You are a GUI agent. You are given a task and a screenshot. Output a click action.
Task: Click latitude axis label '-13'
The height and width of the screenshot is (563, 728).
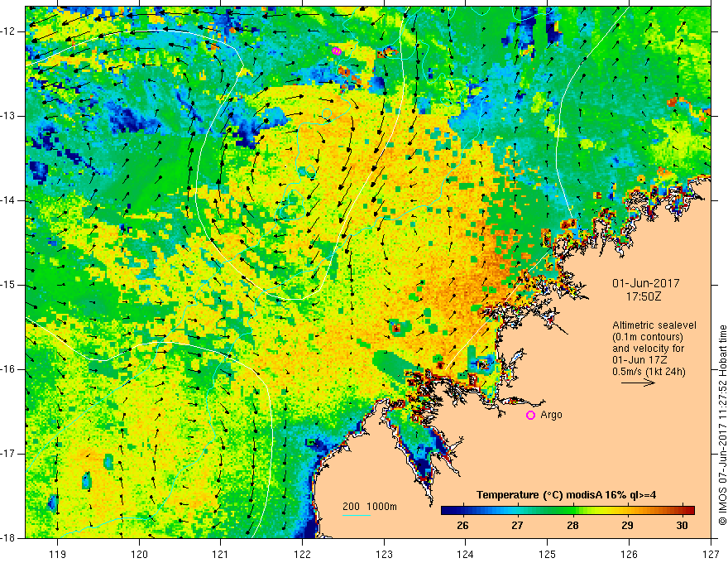click(9, 116)
